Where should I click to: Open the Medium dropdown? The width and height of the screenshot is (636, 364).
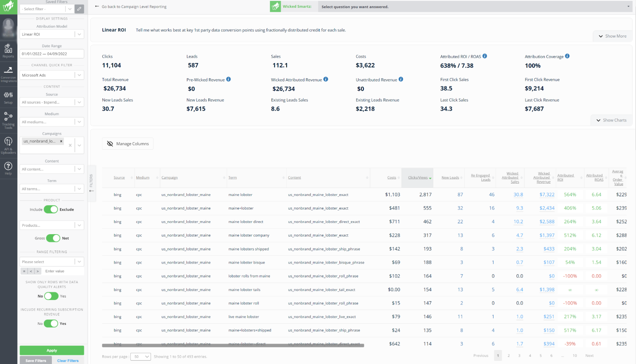52,122
